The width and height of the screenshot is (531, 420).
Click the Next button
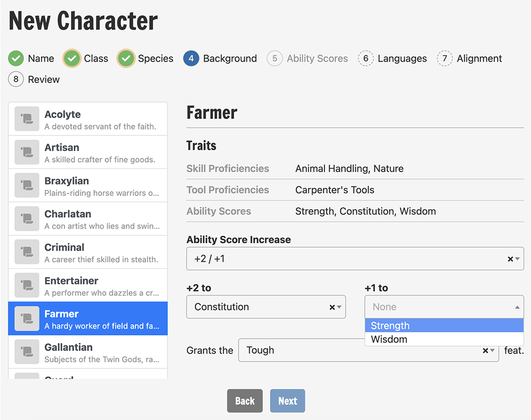point(287,401)
